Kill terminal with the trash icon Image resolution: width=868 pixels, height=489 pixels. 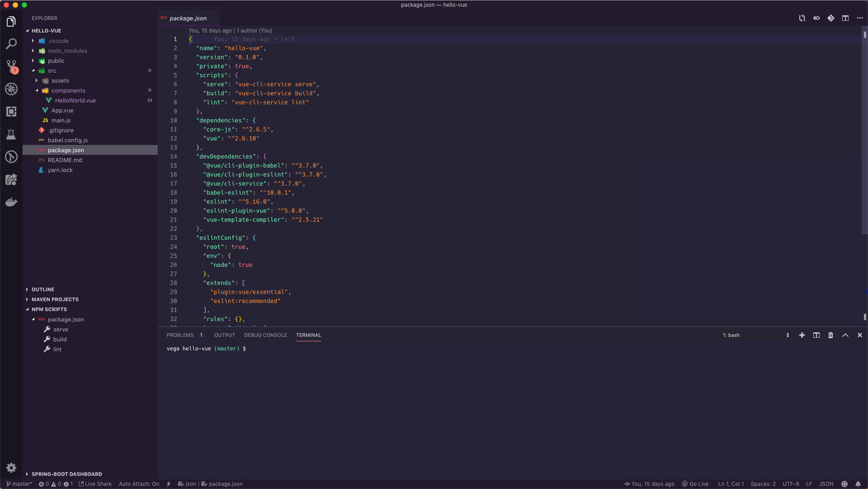(830, 335)
